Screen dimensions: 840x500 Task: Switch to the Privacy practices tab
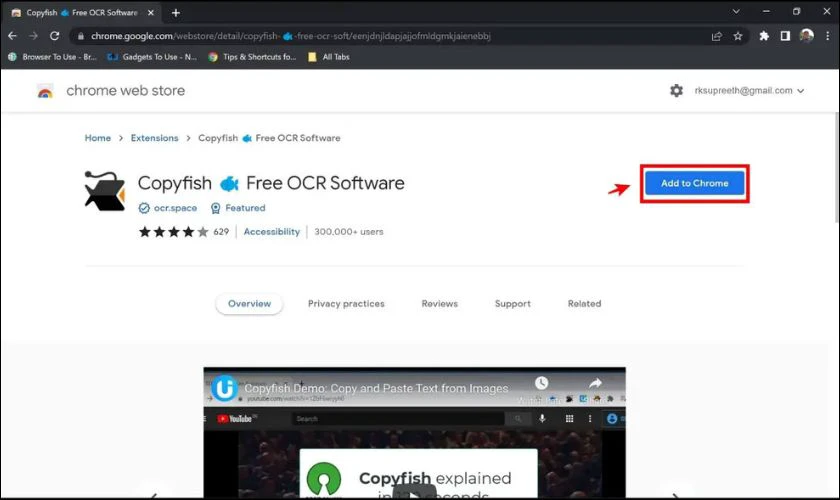pos(346,303)
